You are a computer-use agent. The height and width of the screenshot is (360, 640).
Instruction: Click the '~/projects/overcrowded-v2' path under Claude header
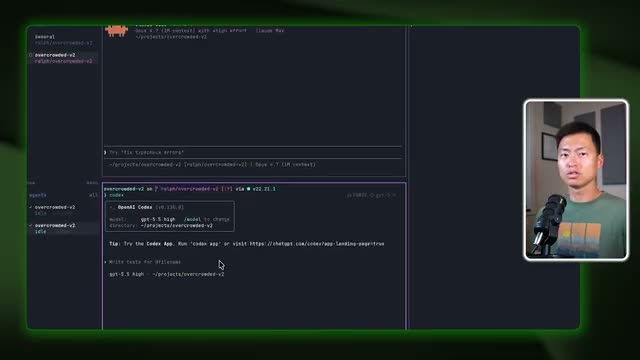[171, 37]
